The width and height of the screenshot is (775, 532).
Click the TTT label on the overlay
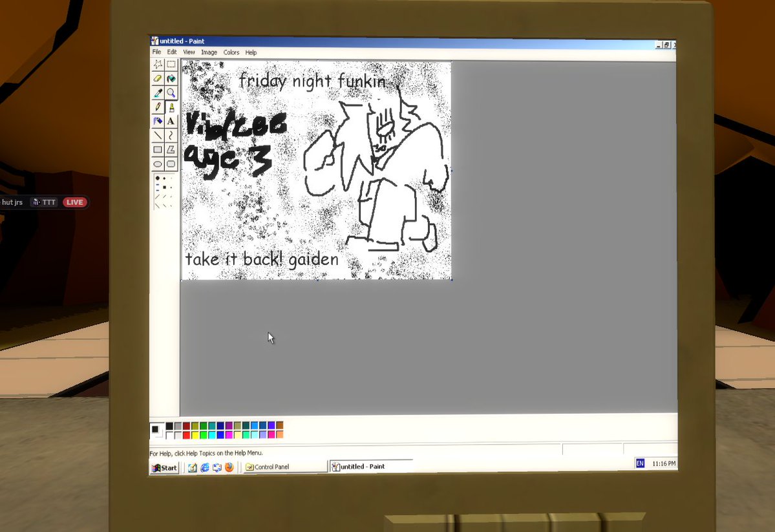(45, 202)
